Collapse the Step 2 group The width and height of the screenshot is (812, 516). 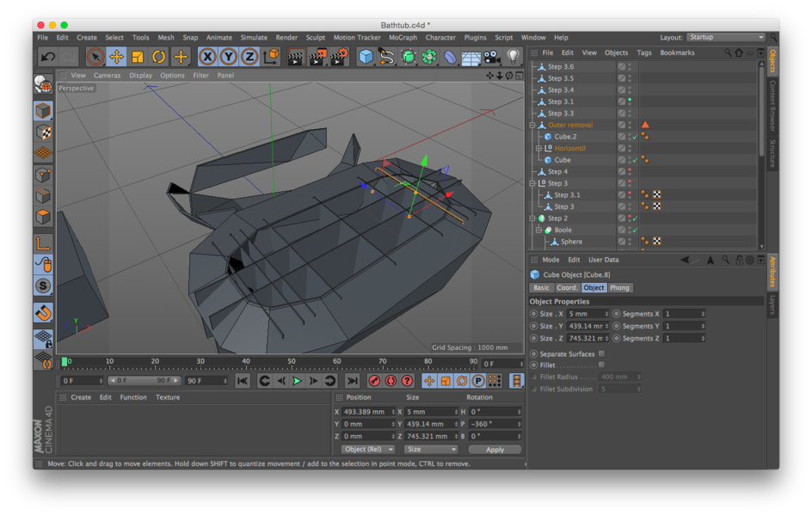(532, 218)
